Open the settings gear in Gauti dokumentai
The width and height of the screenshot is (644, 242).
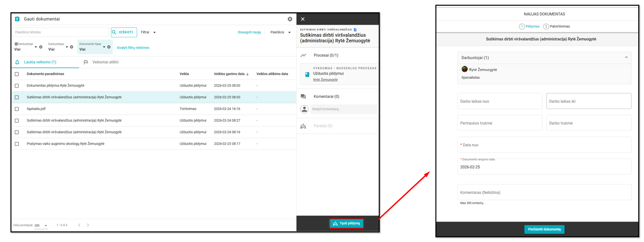click(x=290, y=19)
